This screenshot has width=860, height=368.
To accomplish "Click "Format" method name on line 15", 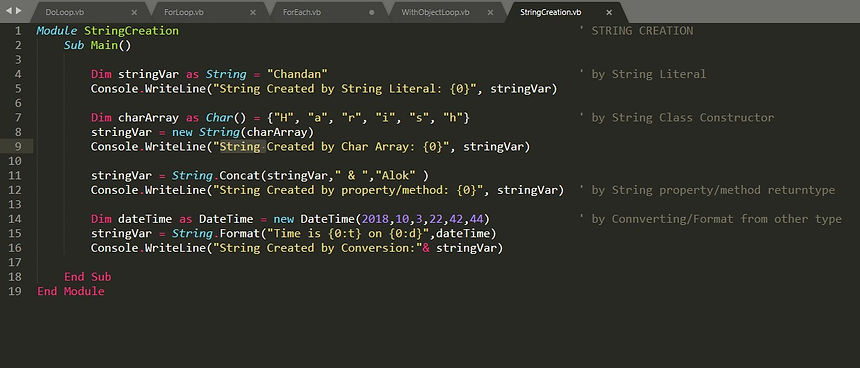I will coord(240,234).
